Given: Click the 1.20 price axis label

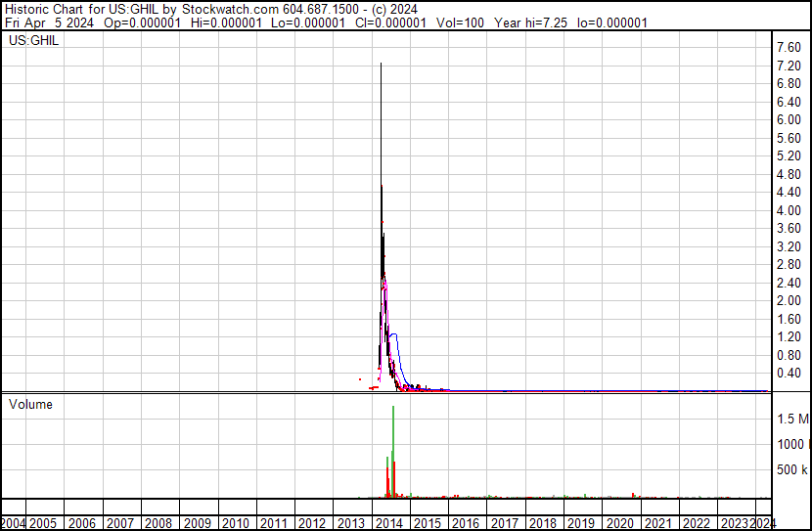Looking at the screenshot, I should (789, 337).
